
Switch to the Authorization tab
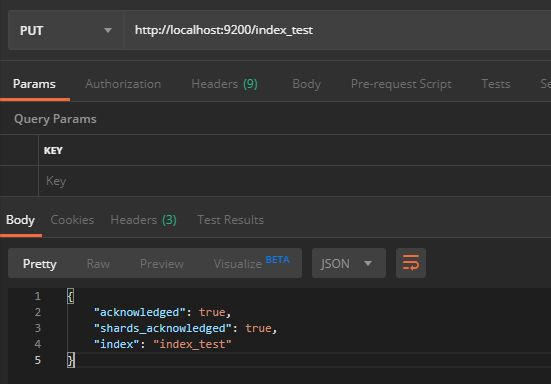coord(123,84)
